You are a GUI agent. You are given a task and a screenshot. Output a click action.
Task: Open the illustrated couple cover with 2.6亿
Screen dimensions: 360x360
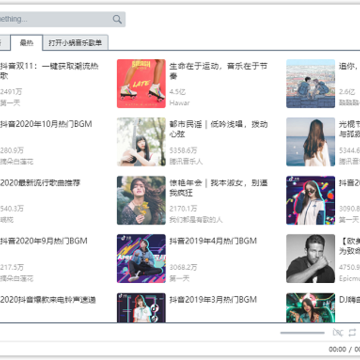311,84
